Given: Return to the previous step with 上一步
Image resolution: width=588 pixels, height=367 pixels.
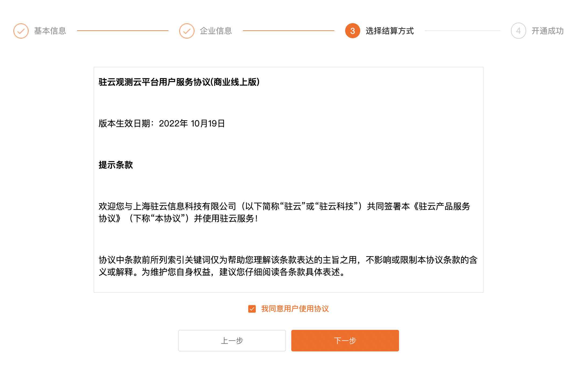Looking at the screenshot, I should click(x=232, y=341).
